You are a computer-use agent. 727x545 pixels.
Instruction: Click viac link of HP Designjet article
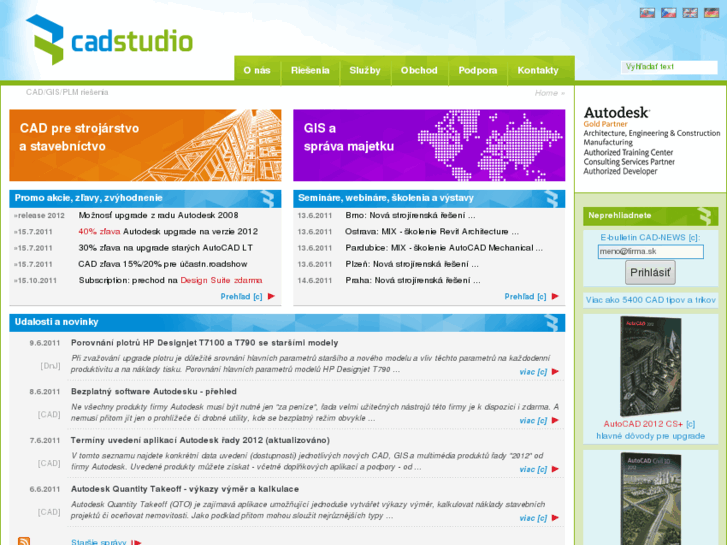533,372
